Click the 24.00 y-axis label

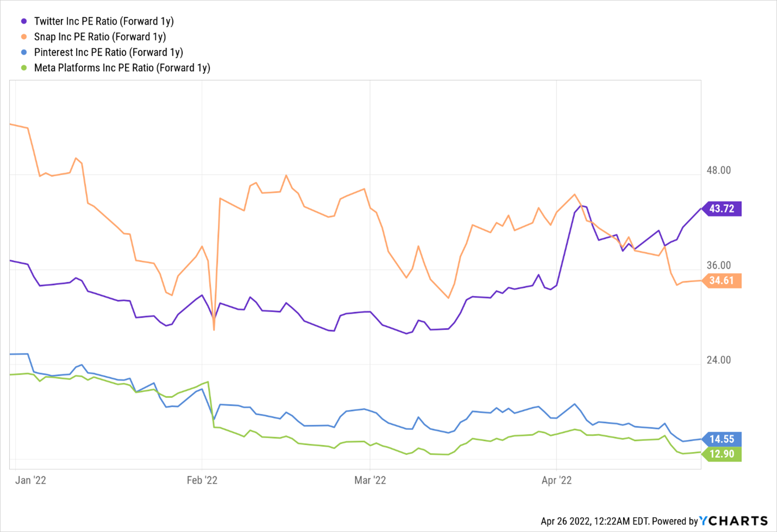tap(718, 360)
